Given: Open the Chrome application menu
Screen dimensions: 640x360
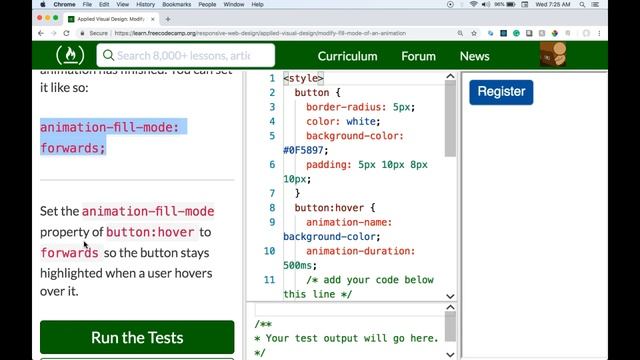Looking at the screenshot, I should point(64,4).
